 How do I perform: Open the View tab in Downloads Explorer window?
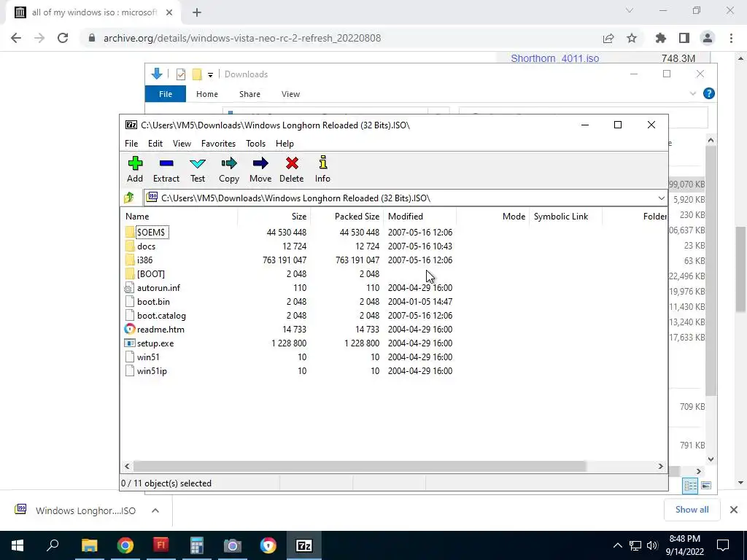click(x=290, y=94)
